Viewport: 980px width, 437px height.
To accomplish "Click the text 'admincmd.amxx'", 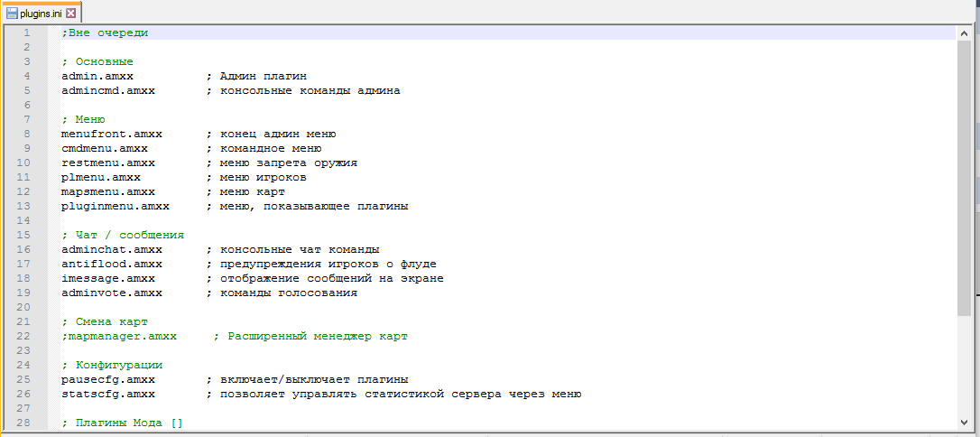I will pyautogui.click(x=108, y=90).
